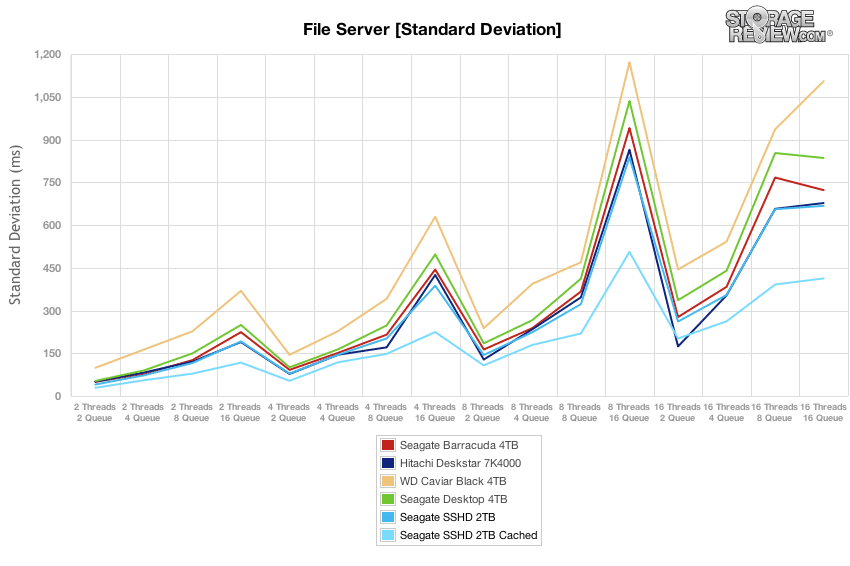The image size is (850, 566).
Task: Click the '16 Threads 2 Queue' x-axis label
Action: point(678,413)
